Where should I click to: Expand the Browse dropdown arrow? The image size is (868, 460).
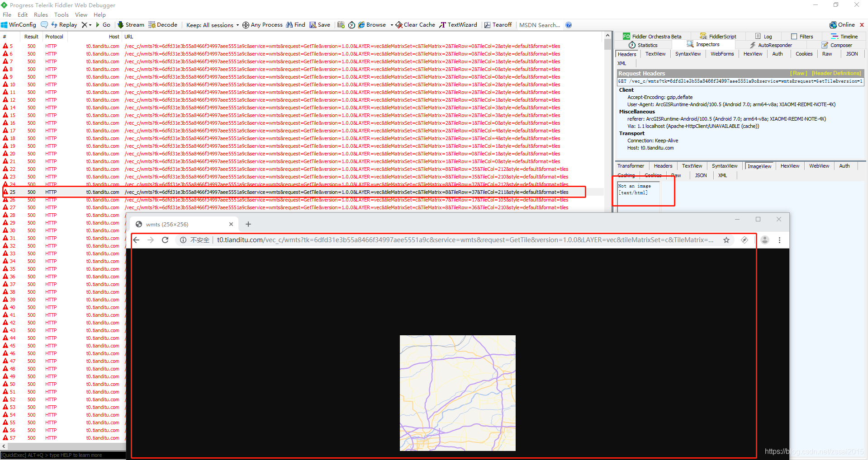392,25
